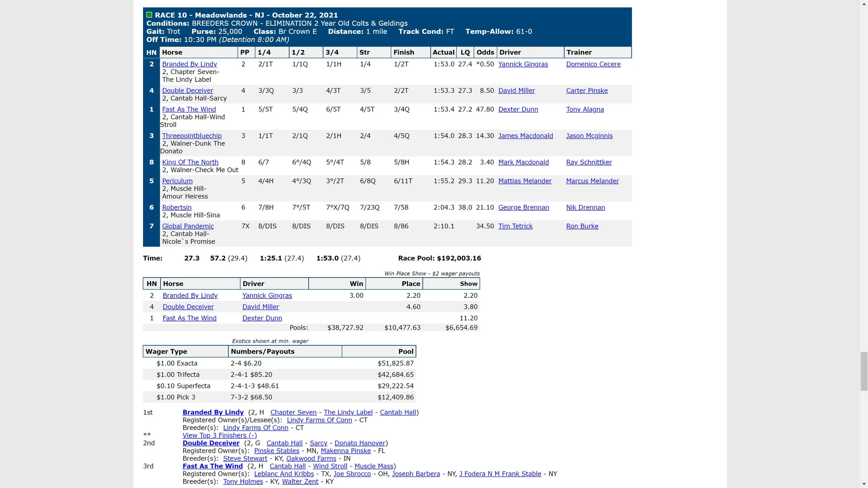Open Threepointbluechip horse link
This screenshot has width=868, height=488.
tap(192, 136)
